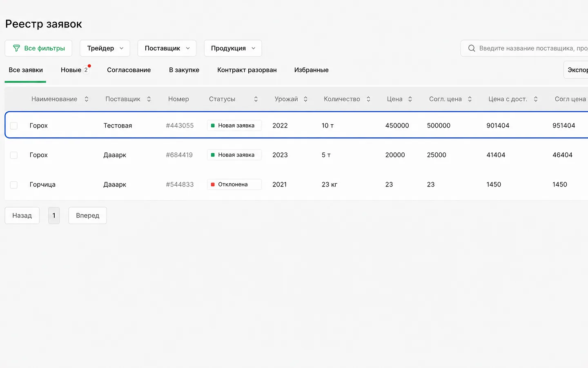Click Новая заявка status of #443055
The image size is (588, 368).
(234, 126)
